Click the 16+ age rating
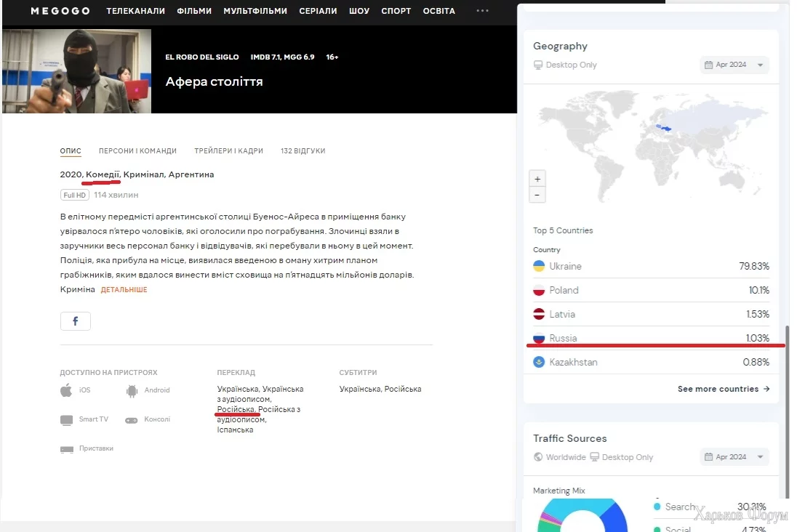 pos(332,57)
